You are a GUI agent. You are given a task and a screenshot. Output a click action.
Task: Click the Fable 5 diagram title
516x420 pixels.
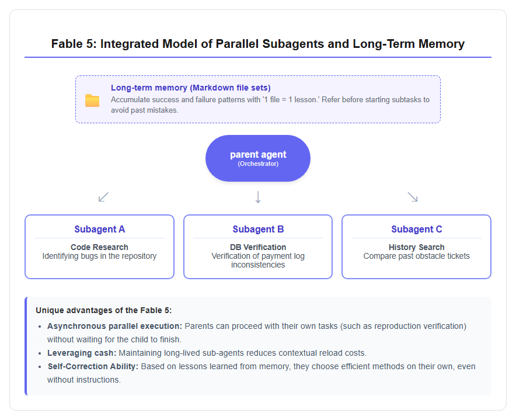257,44
